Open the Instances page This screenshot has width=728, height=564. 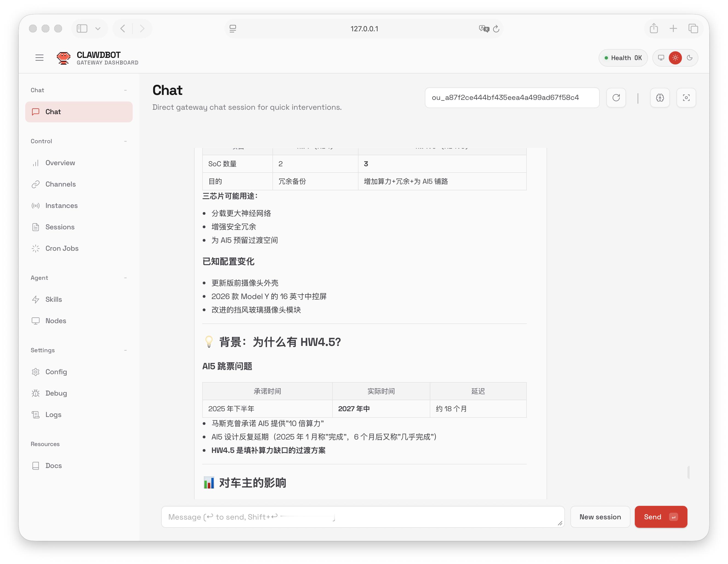(61, 206)
